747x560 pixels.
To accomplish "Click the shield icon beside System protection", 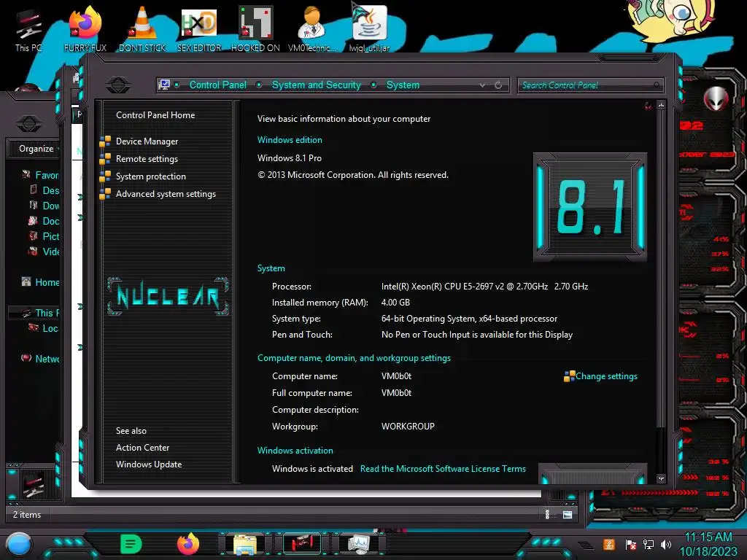I will (105, 176).
